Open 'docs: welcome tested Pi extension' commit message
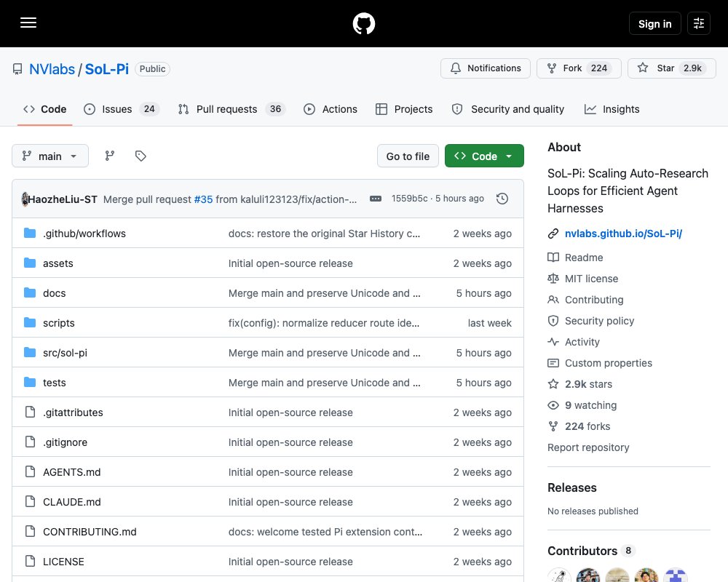This screenshot has height=582, width=728. (325, 532)
